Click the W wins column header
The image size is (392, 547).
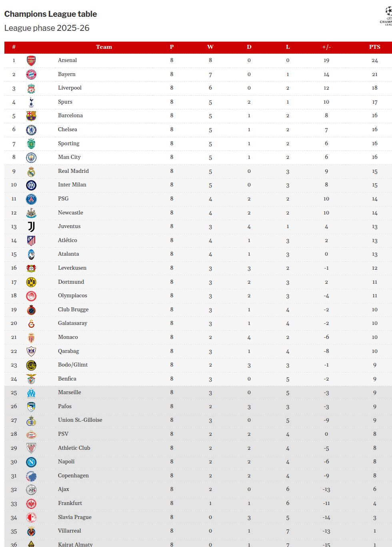(210, 47)
